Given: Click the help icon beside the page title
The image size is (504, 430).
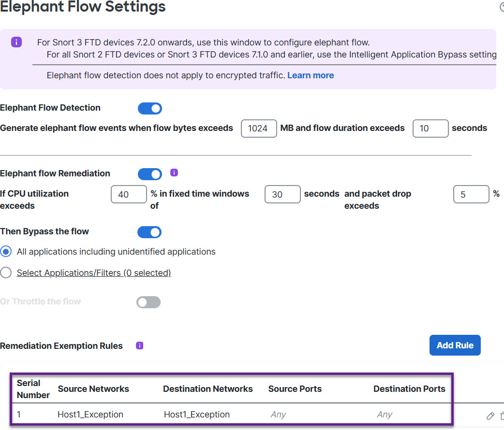Looking at the screenshot, I should coord(502,7).
